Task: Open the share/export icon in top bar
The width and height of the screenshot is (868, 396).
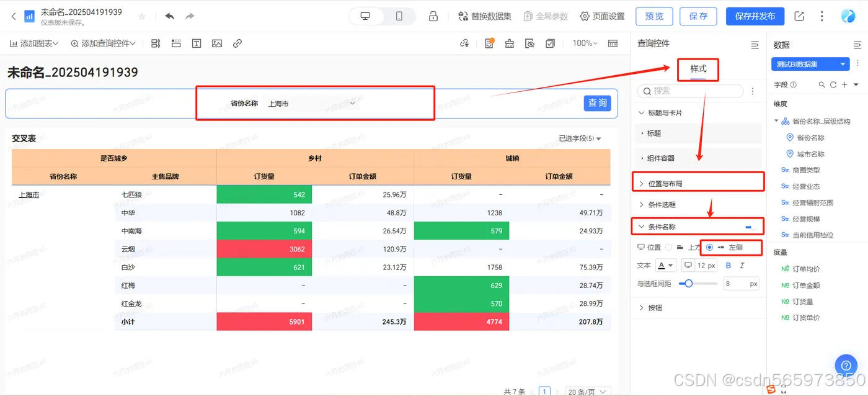Action: coord(799,16)
